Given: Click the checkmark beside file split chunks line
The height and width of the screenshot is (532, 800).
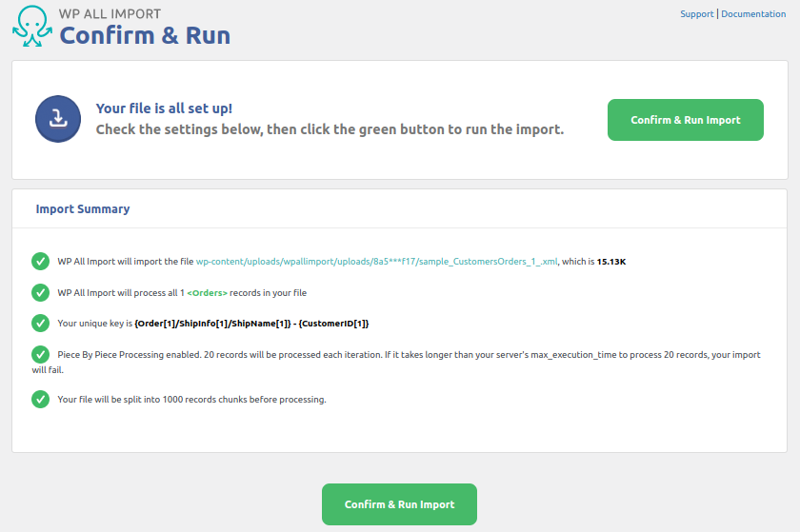Looking at the screenshot, I should pyautogui.click(x=40, y=399).
